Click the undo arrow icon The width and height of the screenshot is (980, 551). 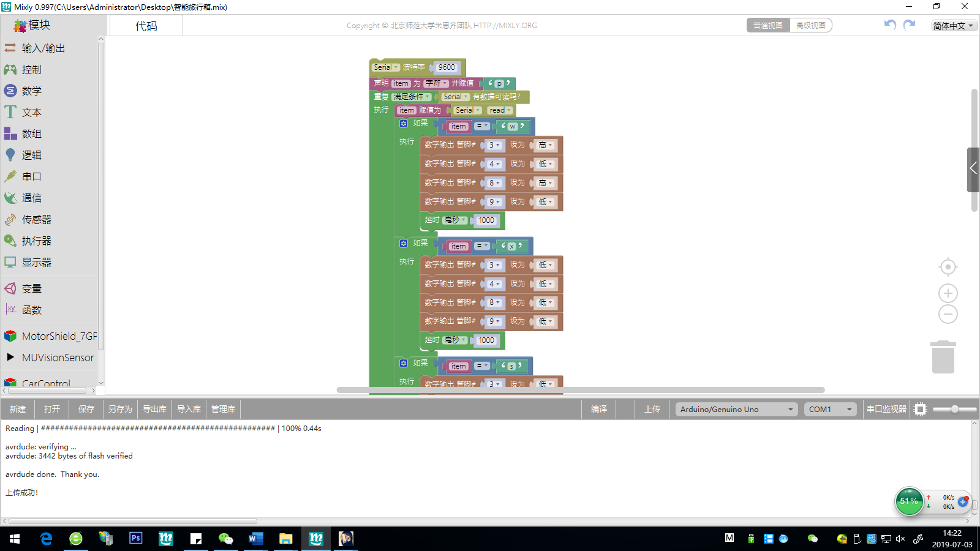[890, 24]
